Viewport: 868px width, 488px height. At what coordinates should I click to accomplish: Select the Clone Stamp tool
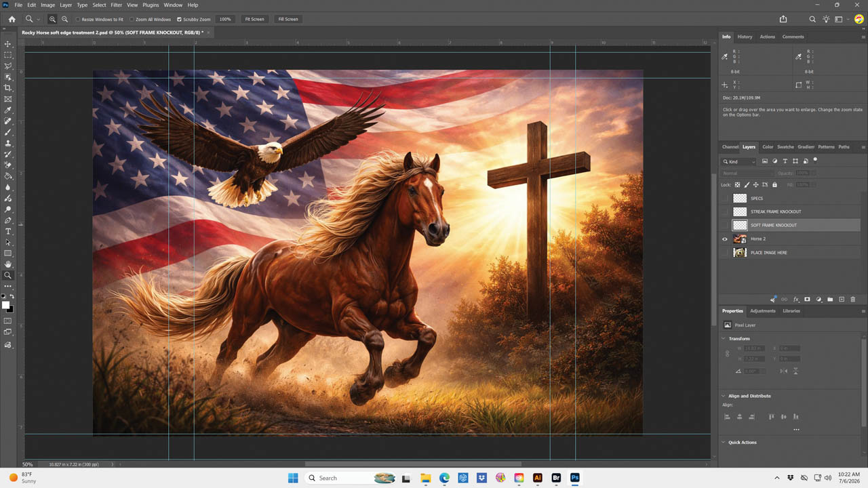coord(8,143)
